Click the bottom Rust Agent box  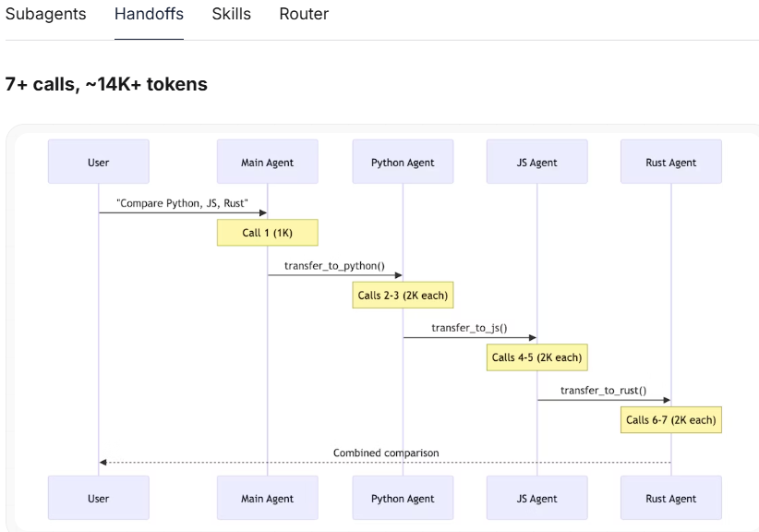coord(671,498)
